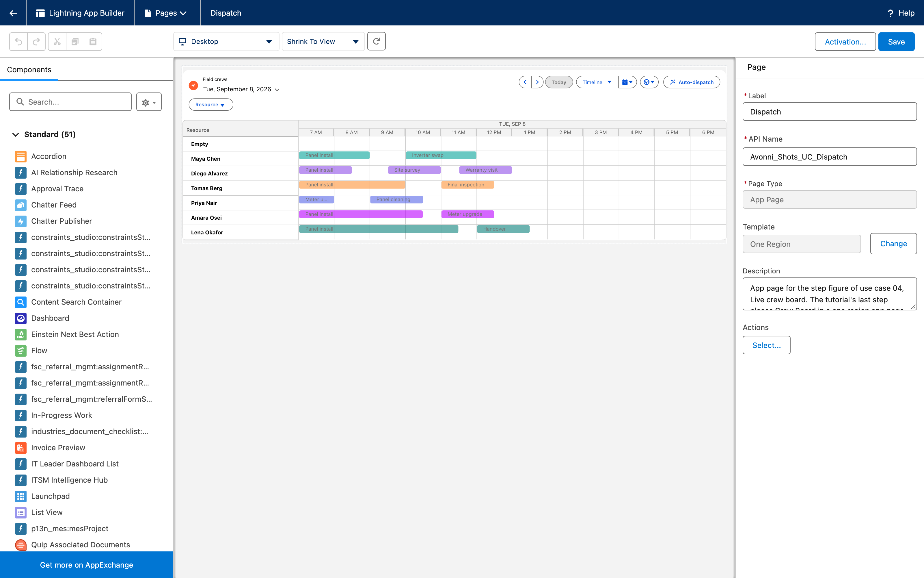Open the component list gear settings
924x578 pixels.
tap(149, 102)
